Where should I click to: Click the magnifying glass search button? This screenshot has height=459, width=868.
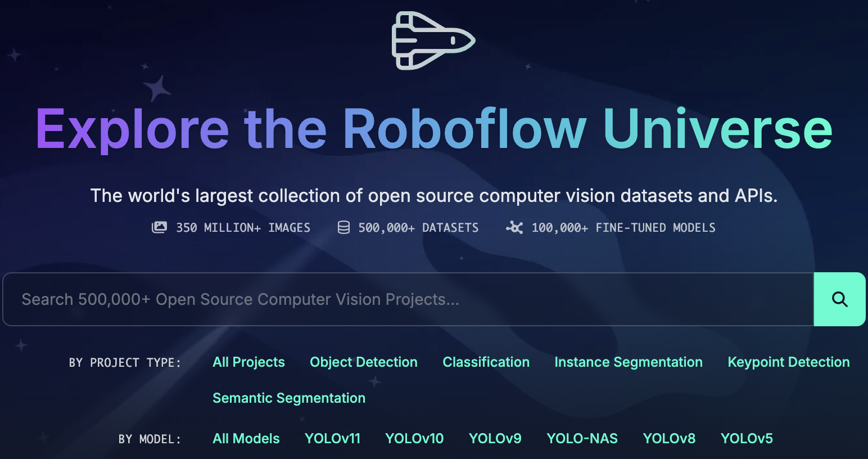(x=839, y=299)
